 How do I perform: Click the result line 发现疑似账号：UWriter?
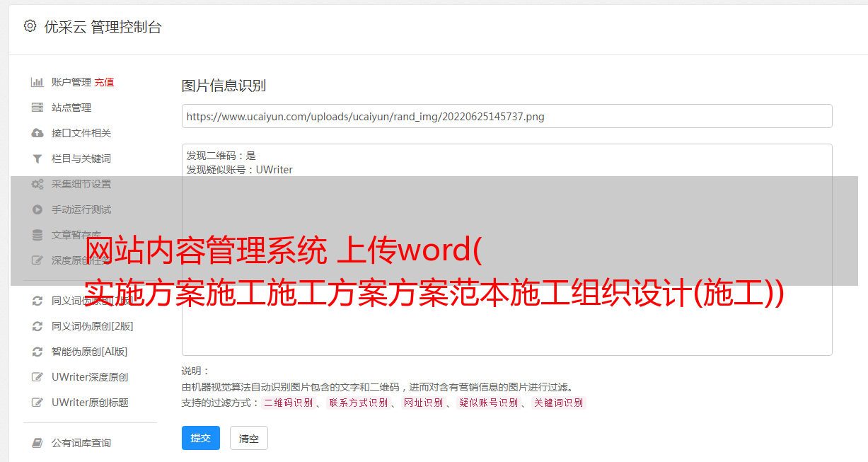(240, 170)
